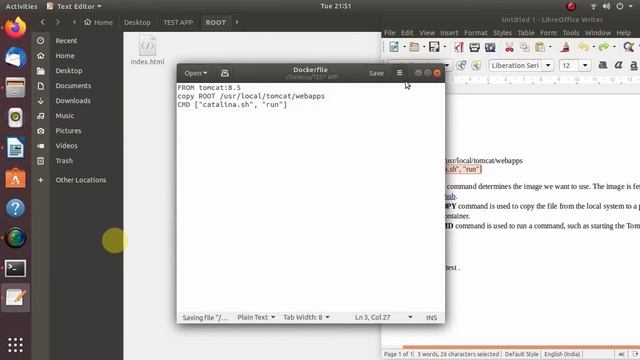Toggle Print Preview icon in Writer toolbar
Viewport: 640px width, 360px height.
click(490, 47)
